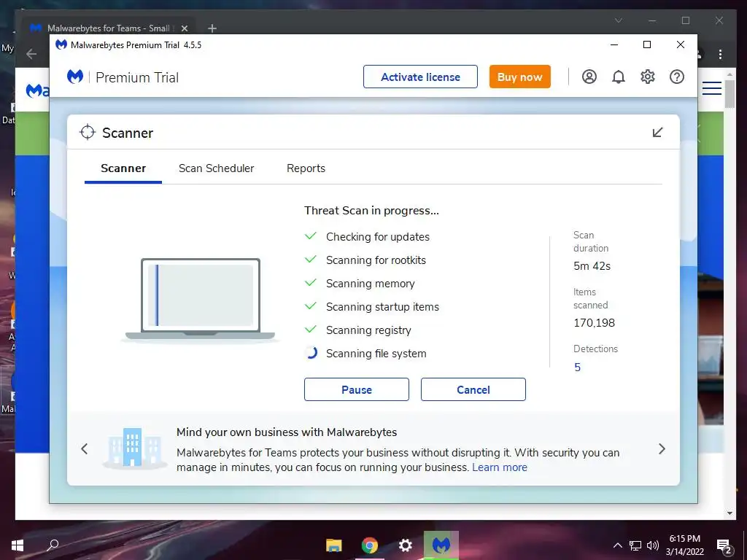Open Malwarebytes settings gear
This screenshot has width=747, height=560.
(x=648, y=77)
